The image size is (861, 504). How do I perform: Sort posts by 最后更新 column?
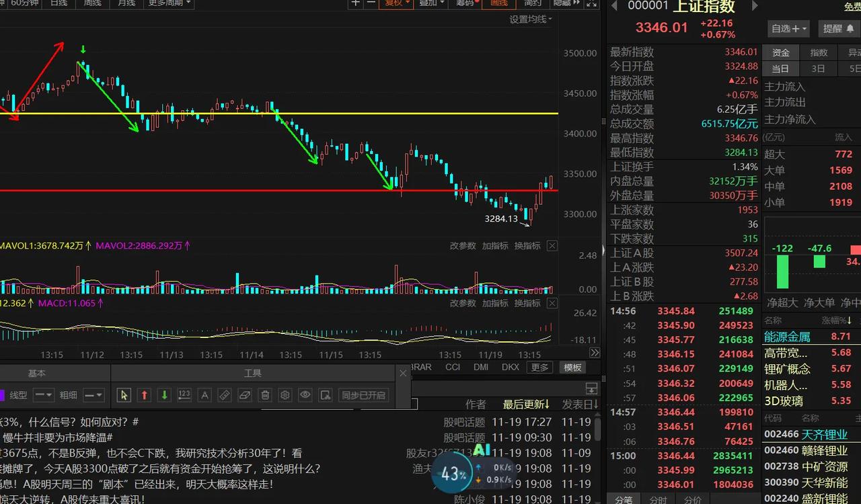point(527,404)
